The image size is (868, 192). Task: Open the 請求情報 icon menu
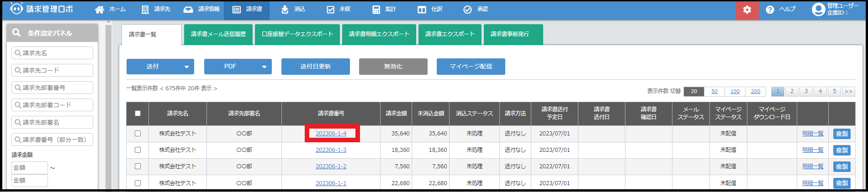click(188, 10)
